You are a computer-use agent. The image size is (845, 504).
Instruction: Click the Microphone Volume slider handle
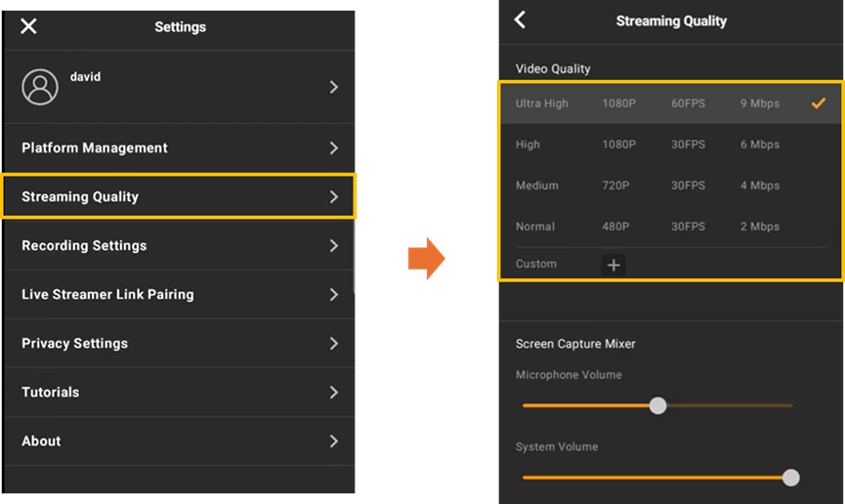658,405
